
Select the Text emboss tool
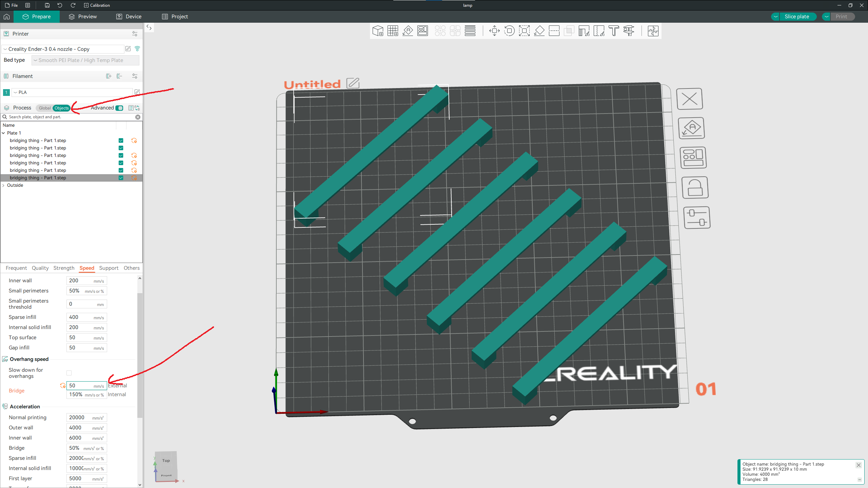(614, 31)
